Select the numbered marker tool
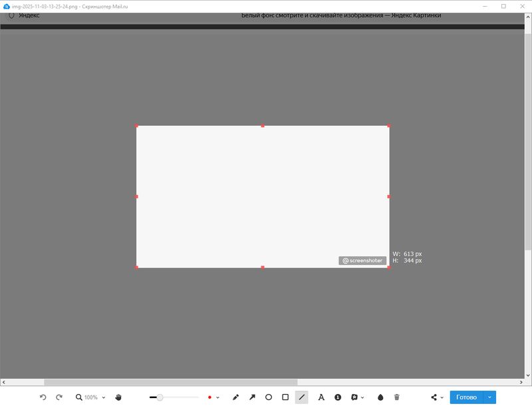Viewport: 532px width, 408px height. pos(338,397)
